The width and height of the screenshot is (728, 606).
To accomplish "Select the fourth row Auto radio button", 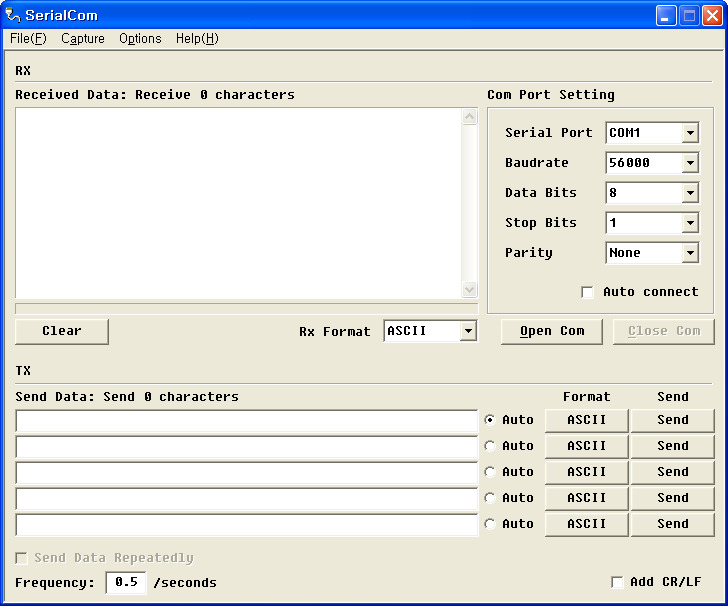I will pos(490,498).
